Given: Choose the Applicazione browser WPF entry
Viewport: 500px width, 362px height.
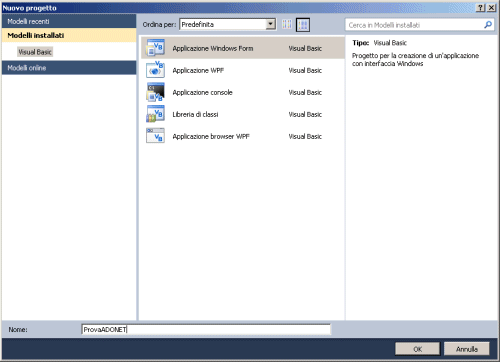Looking at the screenshot, I should [243, 136].
